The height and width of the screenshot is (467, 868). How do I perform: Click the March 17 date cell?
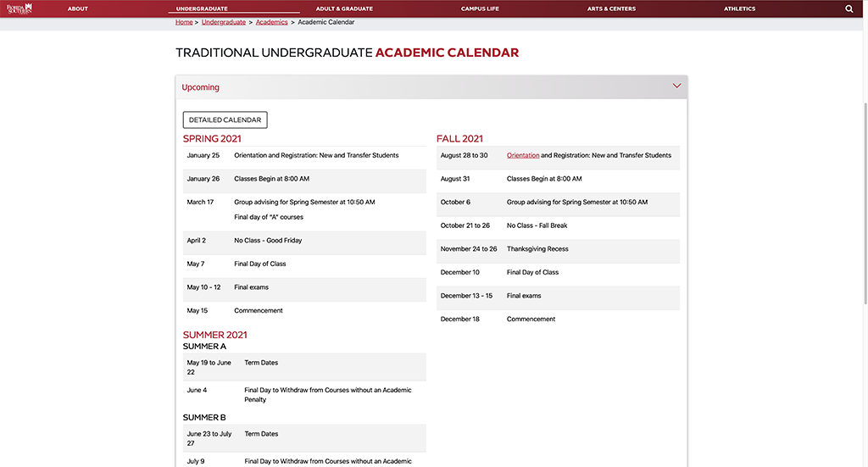pos(200,202)
